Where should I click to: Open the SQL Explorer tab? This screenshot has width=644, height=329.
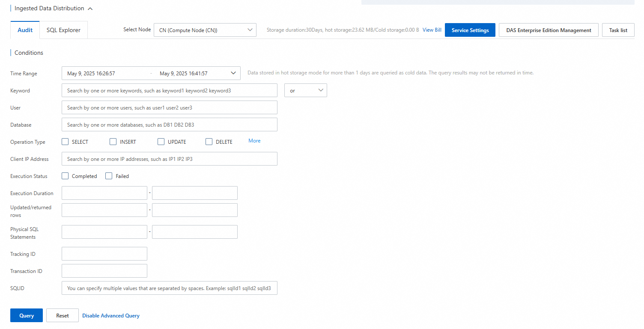coord(63,30)
